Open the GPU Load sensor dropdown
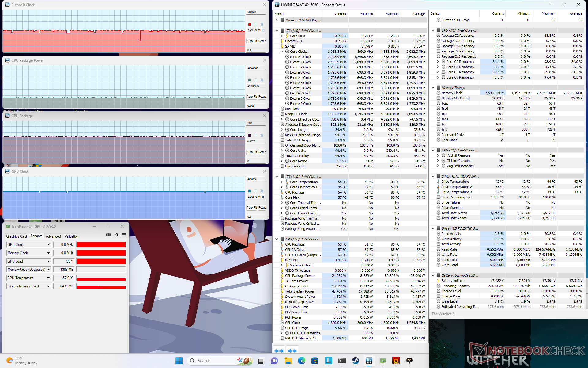The height and width of the screenshot is (368, 588). click(48, 261)
